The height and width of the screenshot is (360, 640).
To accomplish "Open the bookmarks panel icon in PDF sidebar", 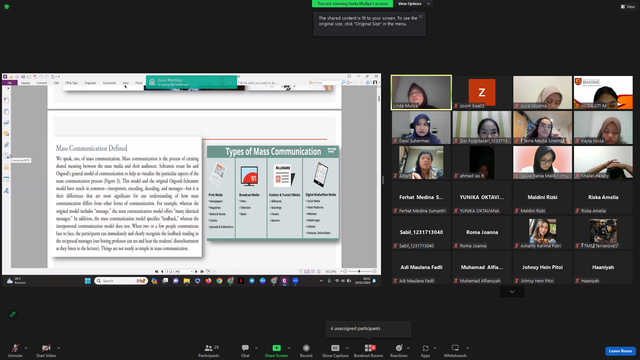I will click(x=7, y=100).
